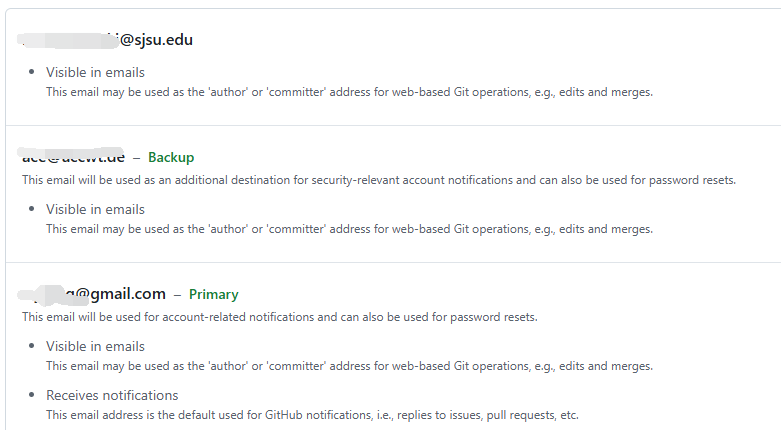The image size is (781, 430).
Task: Click the bullet beside sjsu.edu 'Visible in emails'
Action: pos(32,72)
